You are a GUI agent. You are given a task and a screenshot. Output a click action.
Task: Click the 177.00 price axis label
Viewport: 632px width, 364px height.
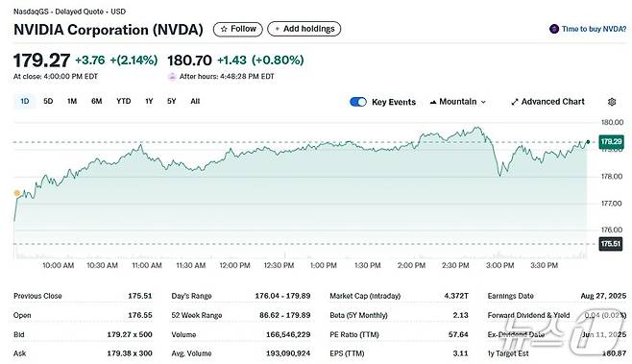[612, 204]
